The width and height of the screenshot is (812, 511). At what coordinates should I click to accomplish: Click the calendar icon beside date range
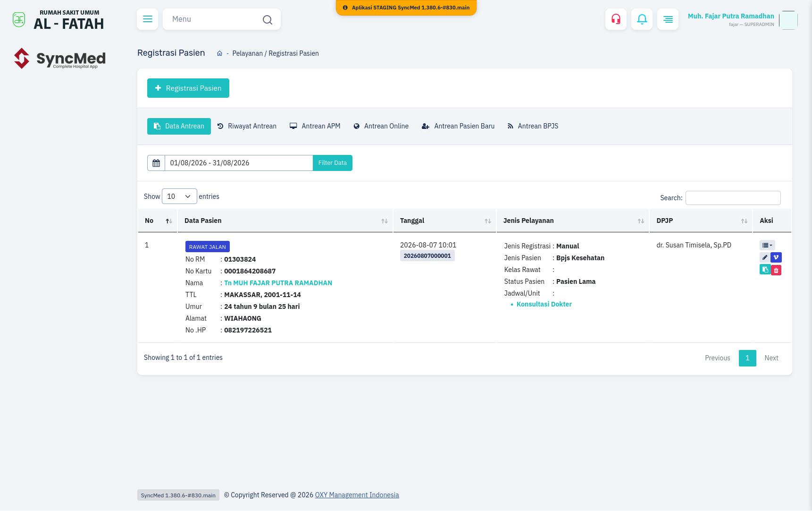(156, 163)
